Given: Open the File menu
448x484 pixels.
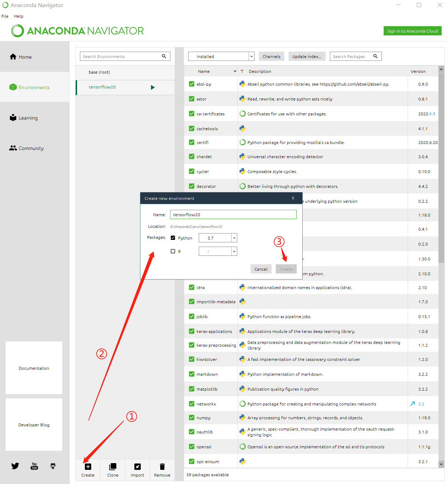Looking at the screenshot, I should point(5,16).
